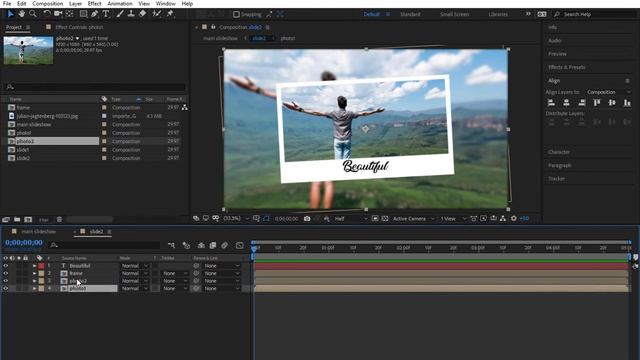Toggle the Snapping checkbox
This screenshot has width=640, height=360.
tap(236, 14)
